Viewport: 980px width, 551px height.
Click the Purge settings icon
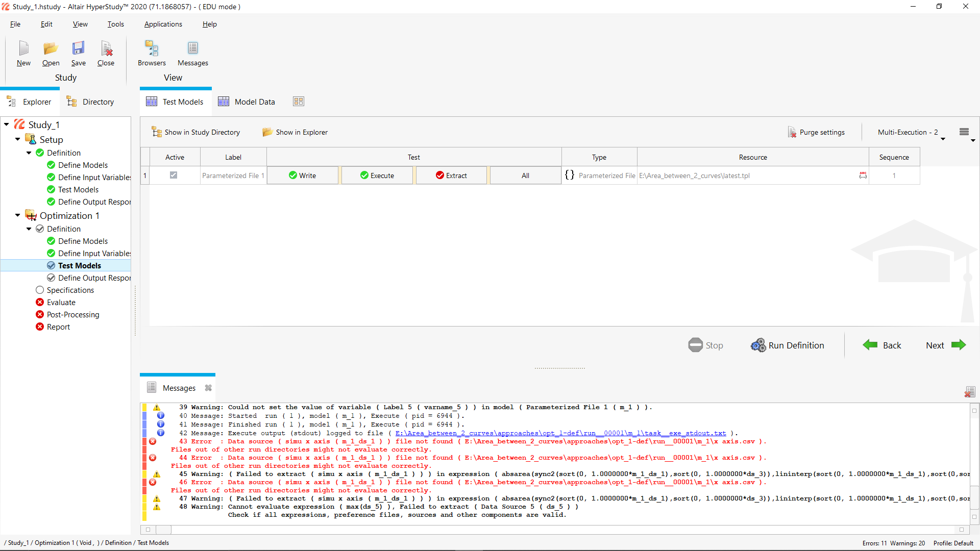point(792,132)
